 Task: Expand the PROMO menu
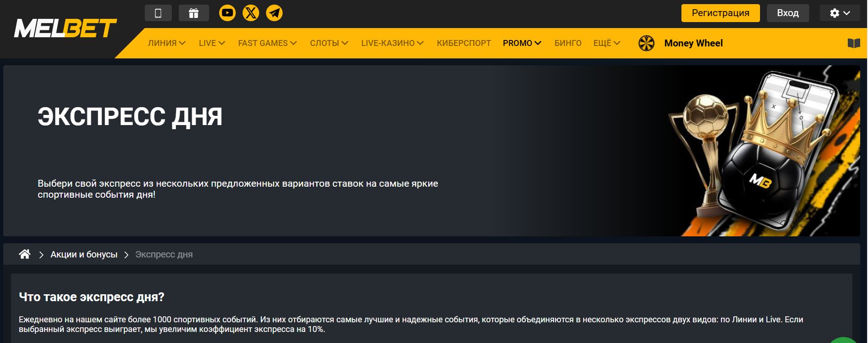point(522,43)
